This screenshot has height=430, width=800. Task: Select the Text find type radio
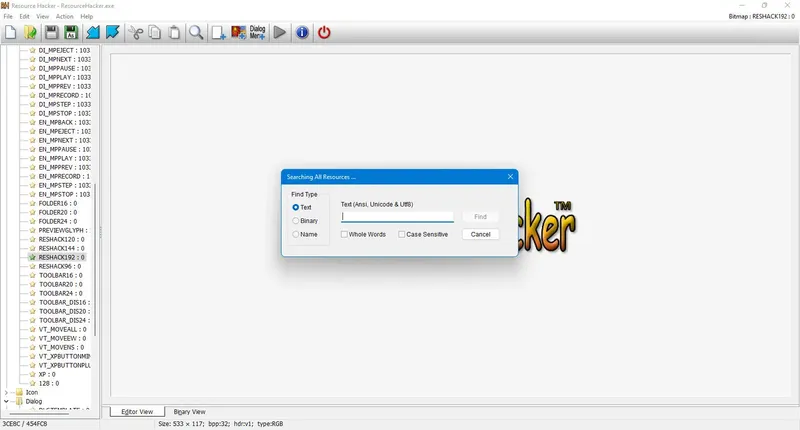(x=295, y=208)
